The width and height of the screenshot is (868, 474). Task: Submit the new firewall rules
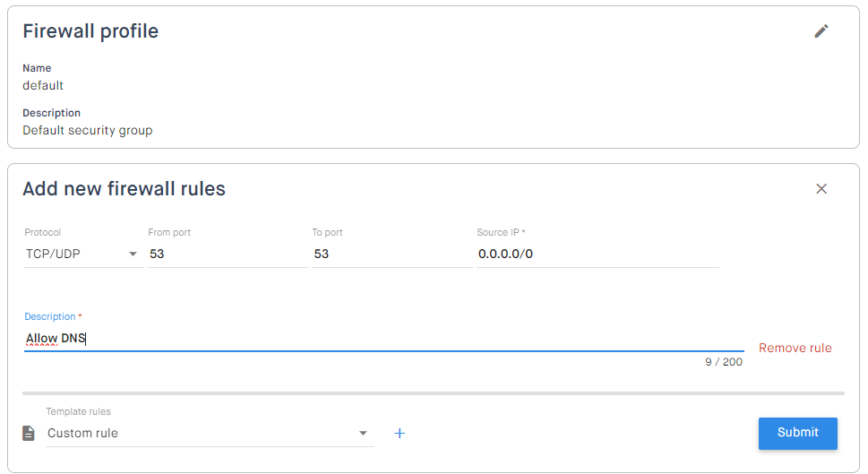[x=798, y=433]
